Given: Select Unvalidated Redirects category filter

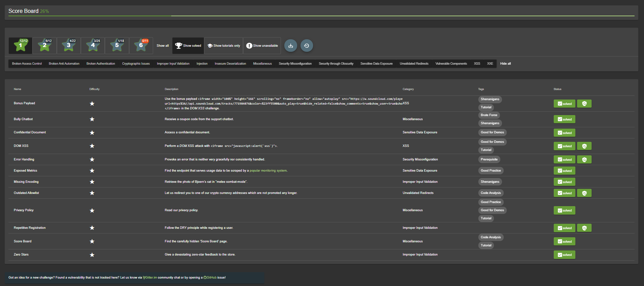Looking at the screenshot, I should pos(414,64).
